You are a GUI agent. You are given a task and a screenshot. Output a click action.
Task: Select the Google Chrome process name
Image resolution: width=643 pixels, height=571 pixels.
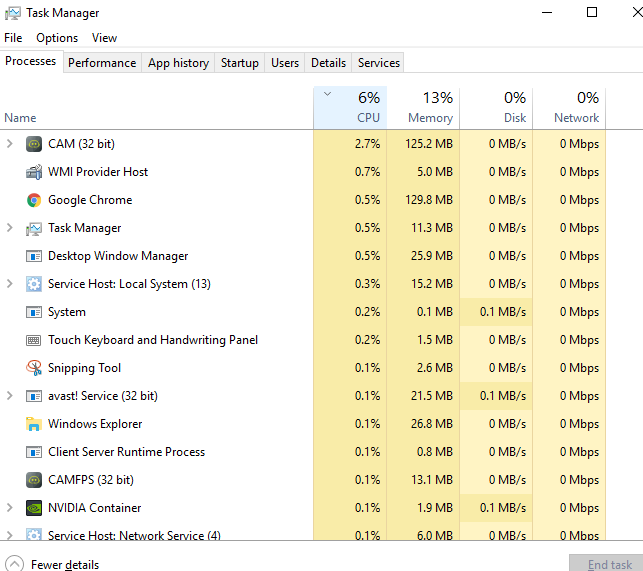(90, 200)
